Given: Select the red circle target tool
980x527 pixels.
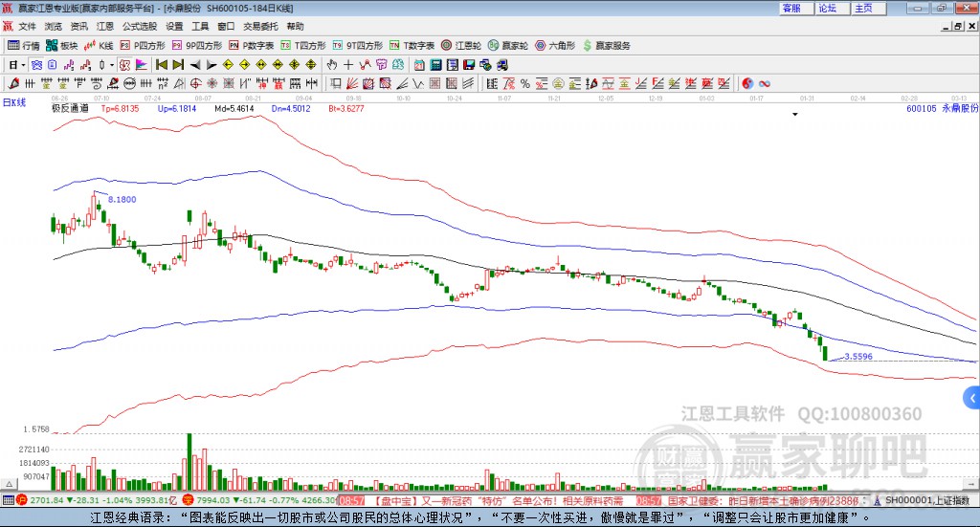Looking at the screenshot, I should [195, 83].
